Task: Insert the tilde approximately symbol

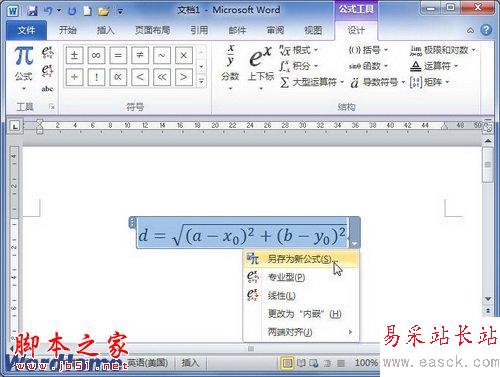Action: (x=162, y=55)
